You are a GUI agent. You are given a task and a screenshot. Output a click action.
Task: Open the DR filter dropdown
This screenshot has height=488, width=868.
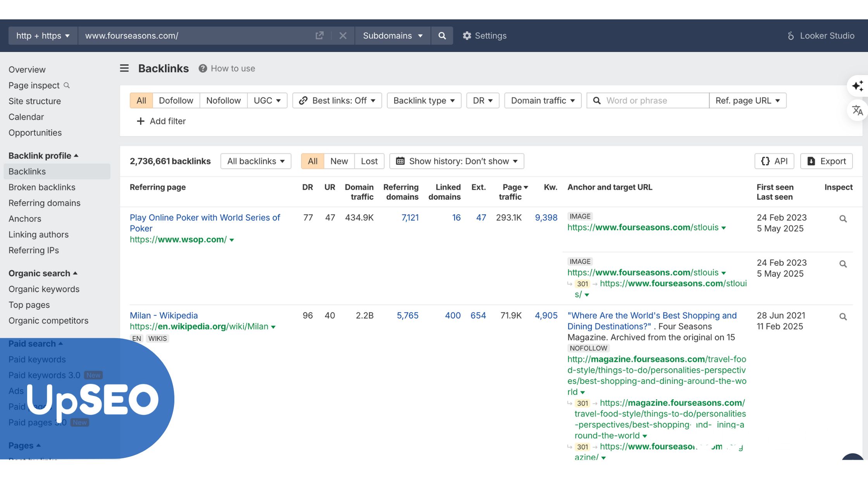point(483,101)
